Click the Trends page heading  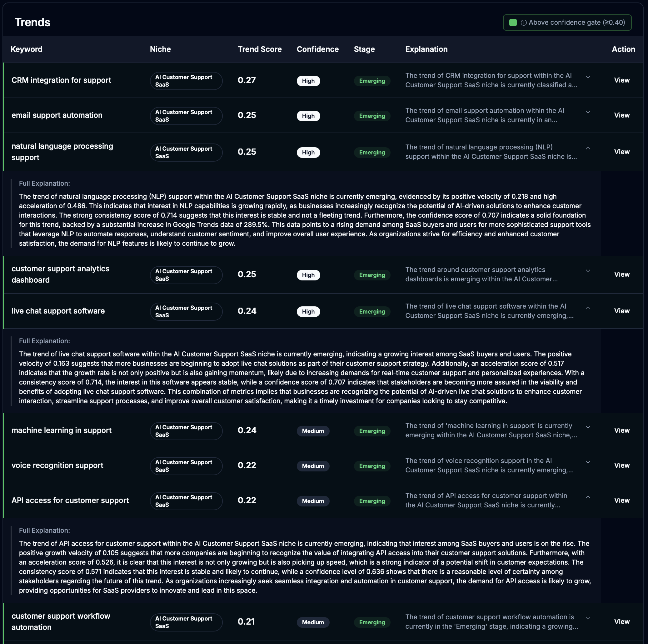32,22
